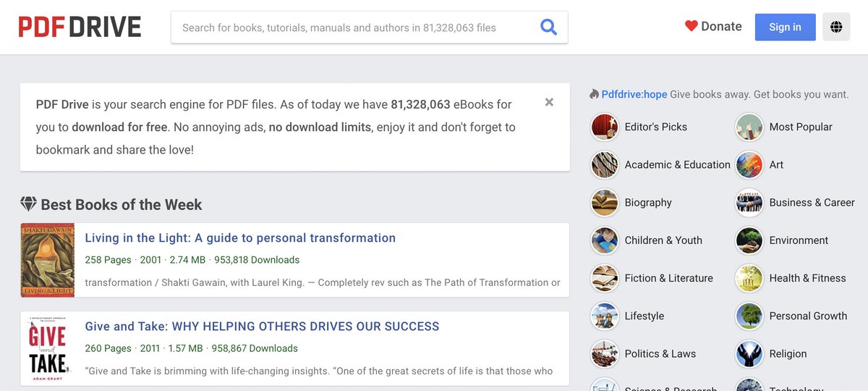
Task: Open Fiction & Literature category label
Action: pos(669,278)
